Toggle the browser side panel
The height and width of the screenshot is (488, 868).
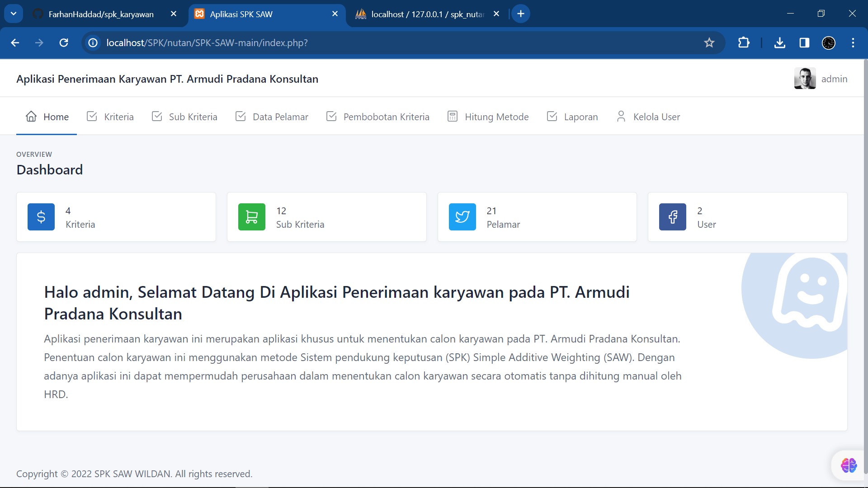[x=804, y=43]
